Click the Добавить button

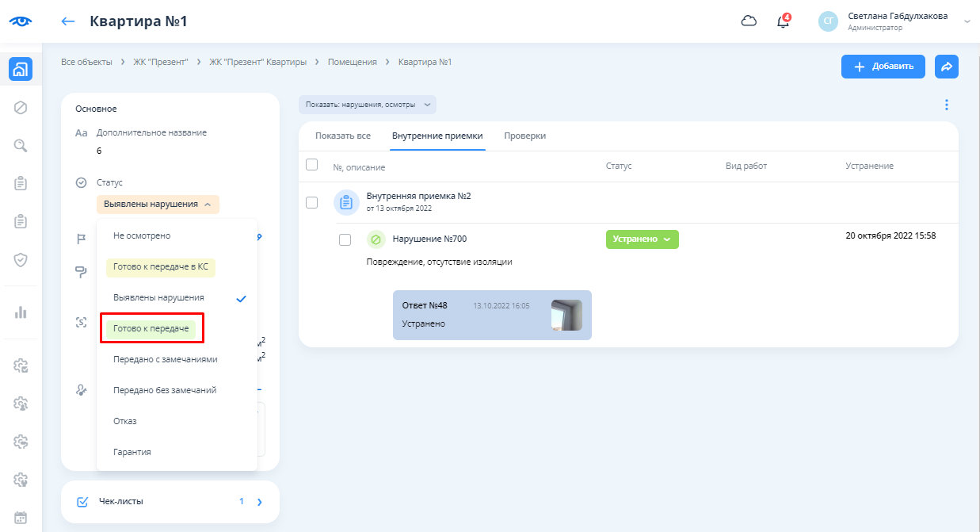[x=883, y=67]
